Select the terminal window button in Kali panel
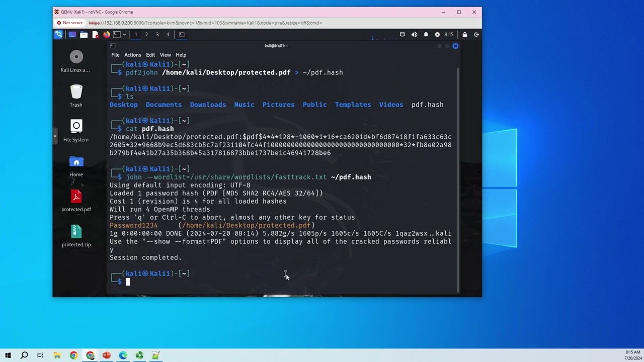Viewport: 644px width, 362px height. coord(182,35)
